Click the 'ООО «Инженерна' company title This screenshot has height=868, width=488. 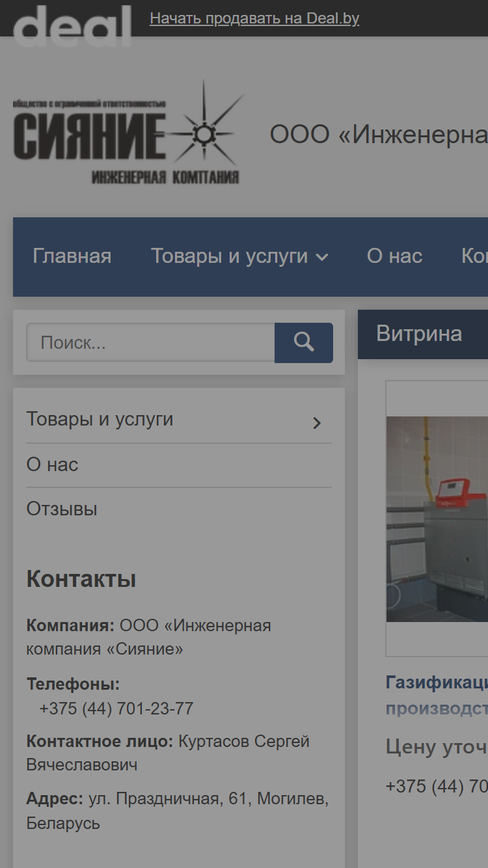[379, 135]
